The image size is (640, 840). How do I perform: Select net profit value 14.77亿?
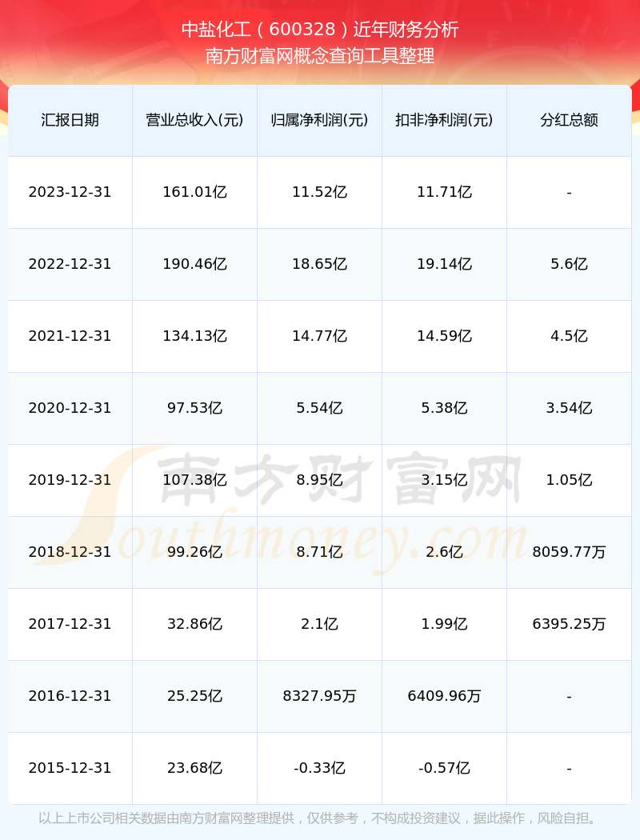pyautogui.click(x=319, y=336)
